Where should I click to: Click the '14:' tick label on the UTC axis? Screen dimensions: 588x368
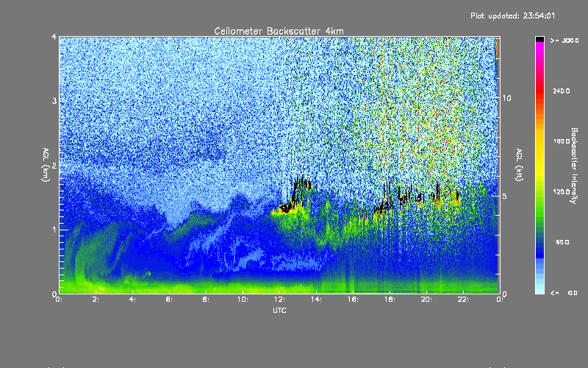pos(316,300)
